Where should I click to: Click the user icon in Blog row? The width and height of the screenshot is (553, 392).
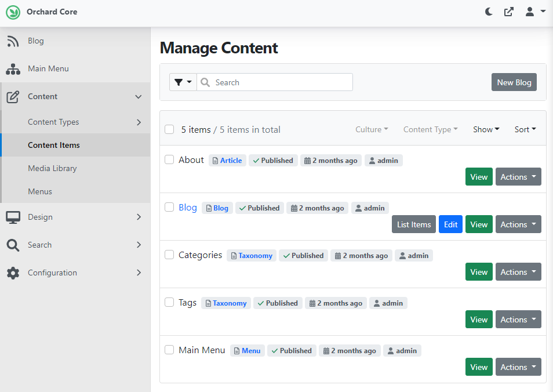(x=358, y=209)
